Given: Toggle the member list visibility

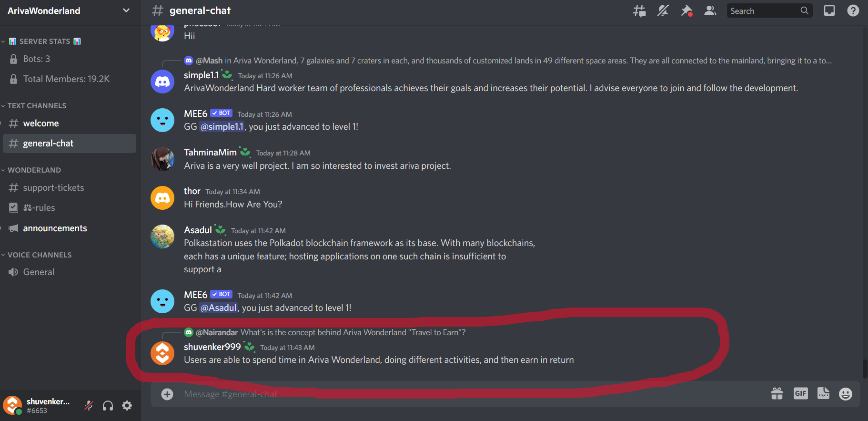Looking at the screenshot, I should pos(710,10).
